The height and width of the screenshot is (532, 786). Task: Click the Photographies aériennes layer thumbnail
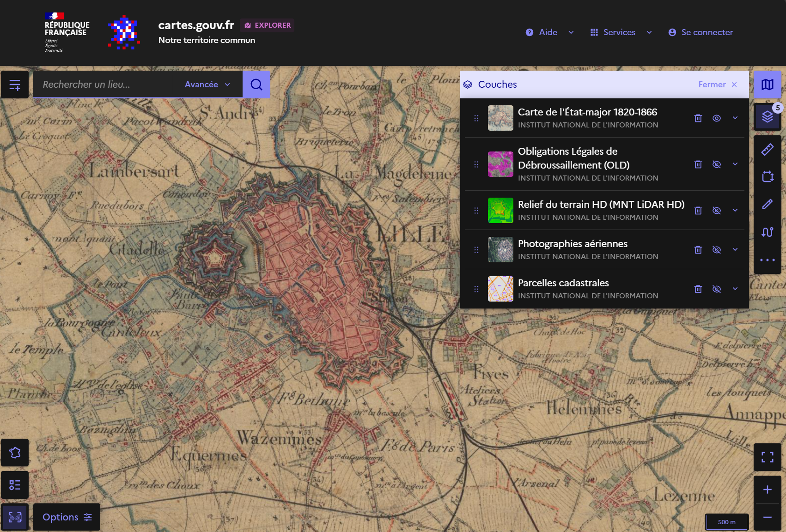(500, 250)
